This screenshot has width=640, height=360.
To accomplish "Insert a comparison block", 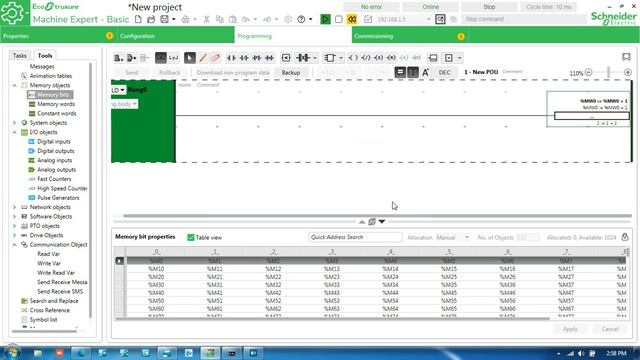I will coord(286,58).
